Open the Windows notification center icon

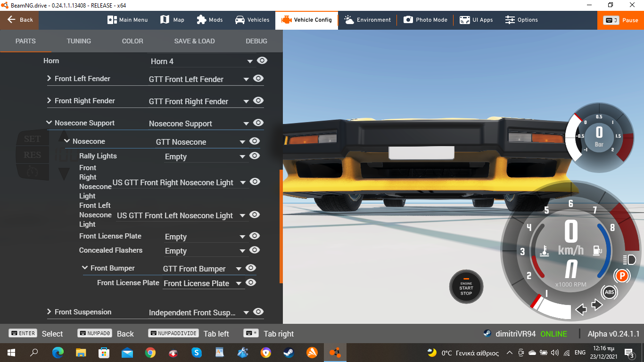point(628,353)
